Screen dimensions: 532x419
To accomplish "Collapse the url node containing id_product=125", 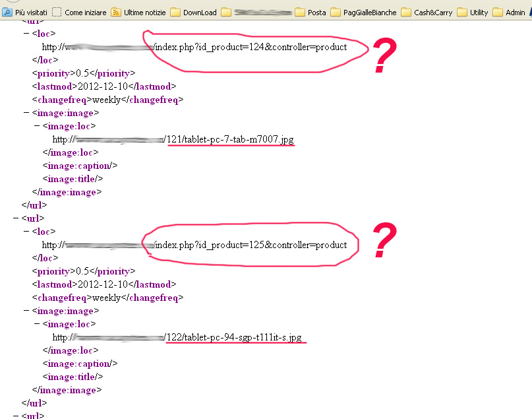I will point(16,218).
